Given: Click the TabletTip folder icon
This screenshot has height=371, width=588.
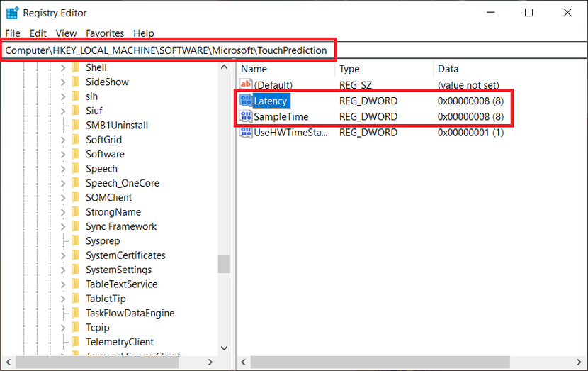Looking at the screenshot, I should [x=76, y=299].
